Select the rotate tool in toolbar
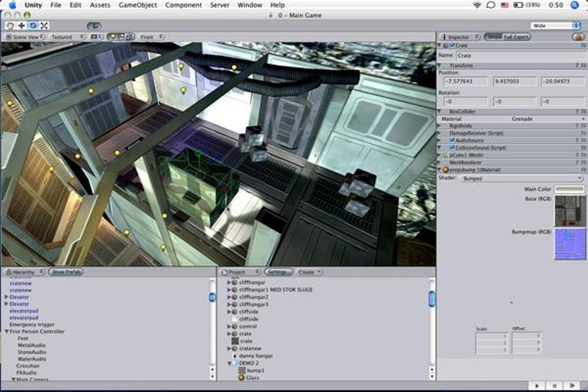The image size is (588, 392). point(33,25)
